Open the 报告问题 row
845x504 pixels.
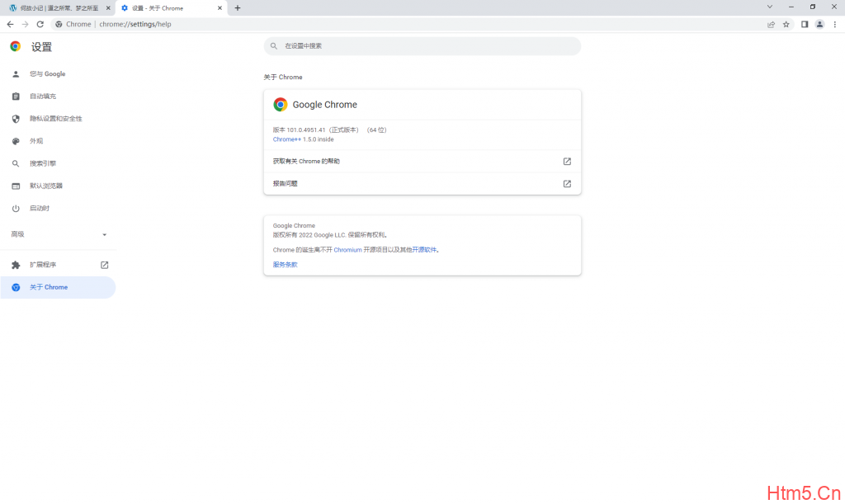[422, 184]
